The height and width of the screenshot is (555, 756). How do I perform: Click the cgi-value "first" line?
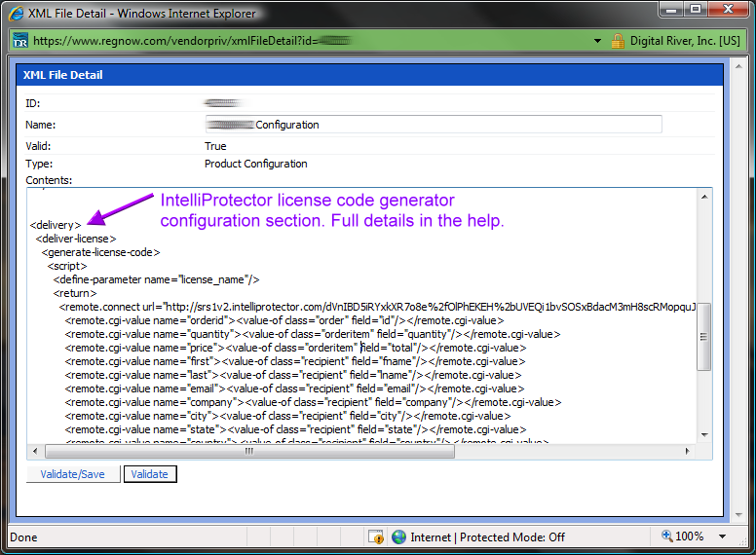coord(295,361)
